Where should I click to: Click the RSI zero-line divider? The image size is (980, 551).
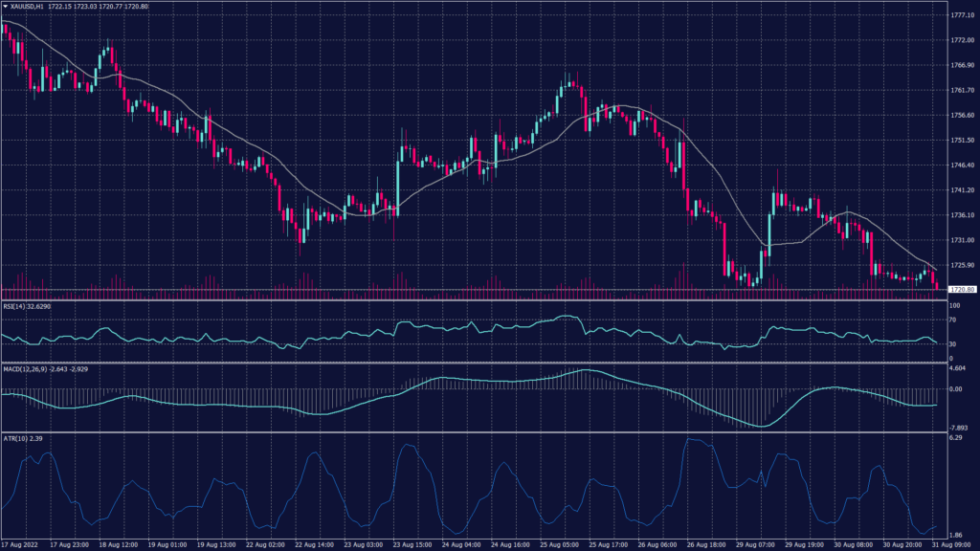[x=479, y=362]
